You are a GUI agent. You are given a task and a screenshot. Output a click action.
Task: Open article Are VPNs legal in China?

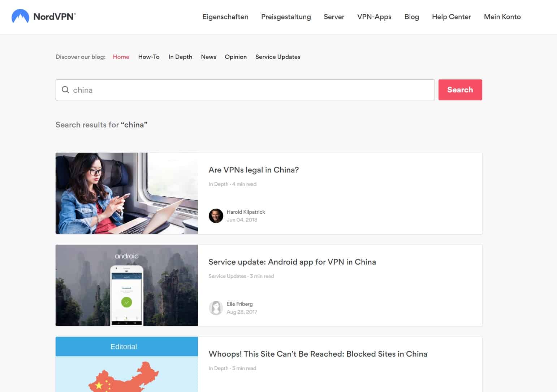(x=254, y=170)
